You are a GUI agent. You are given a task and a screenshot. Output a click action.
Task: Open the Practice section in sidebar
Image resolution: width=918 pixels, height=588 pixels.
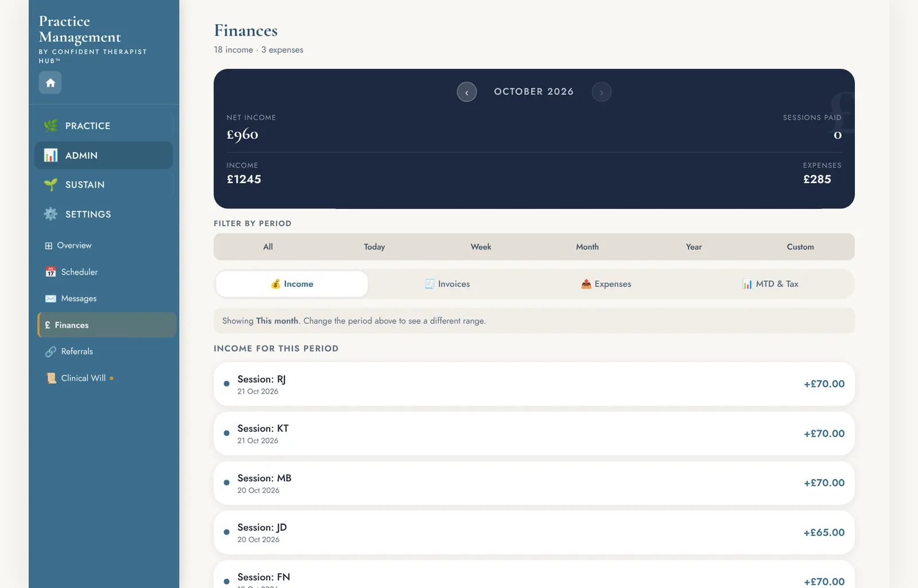[103, 126]
